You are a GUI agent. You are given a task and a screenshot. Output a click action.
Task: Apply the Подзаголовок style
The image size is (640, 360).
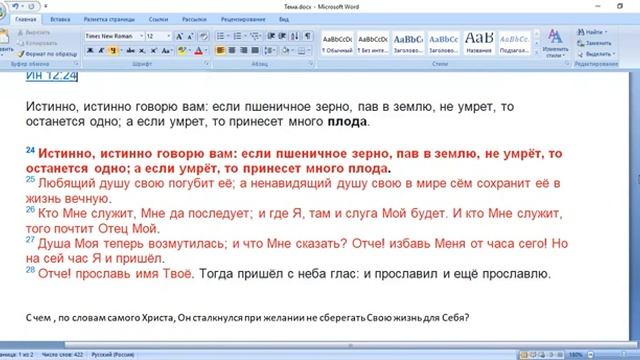click(x=514, y=43)
